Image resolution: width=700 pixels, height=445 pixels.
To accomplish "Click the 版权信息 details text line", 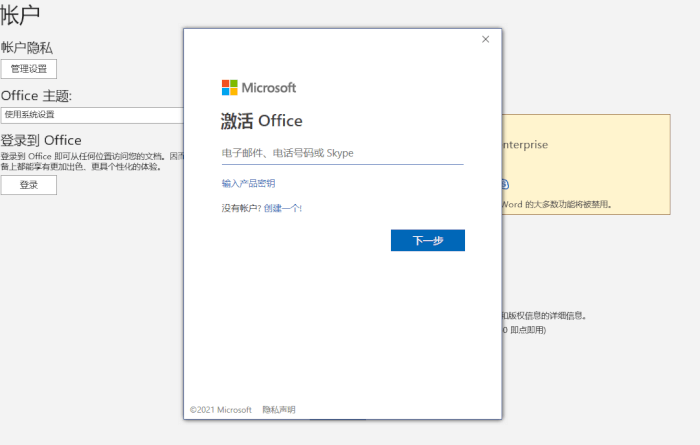I will coord(545,315).
